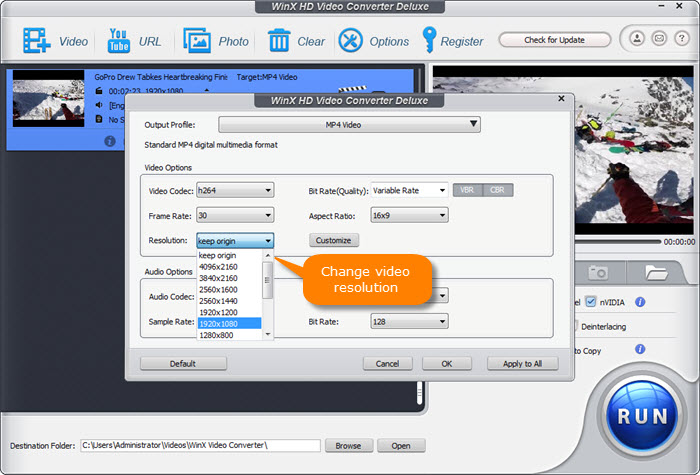Open the YouTube URL downloader
The image size is (700, 475).
pos(118,41)
